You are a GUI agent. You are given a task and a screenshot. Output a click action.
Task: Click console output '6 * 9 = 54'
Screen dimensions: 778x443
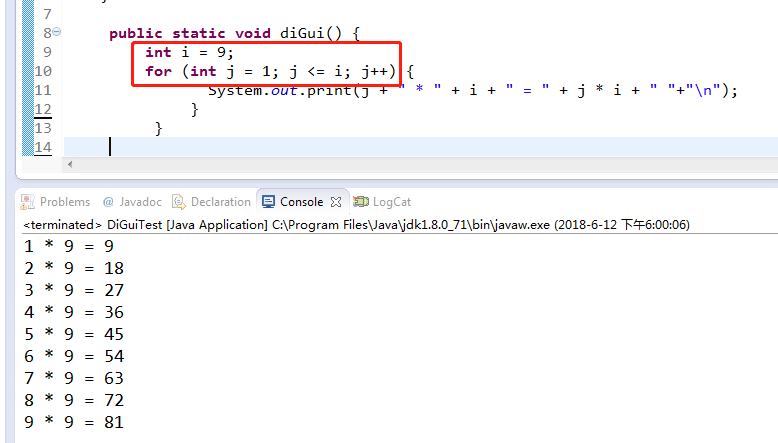pyautogui.click(x=74, y=356)
